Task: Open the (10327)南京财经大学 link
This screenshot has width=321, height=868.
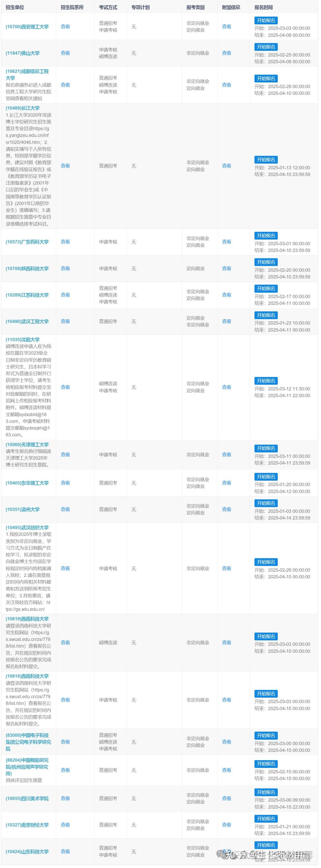Action: pos(27,825)
